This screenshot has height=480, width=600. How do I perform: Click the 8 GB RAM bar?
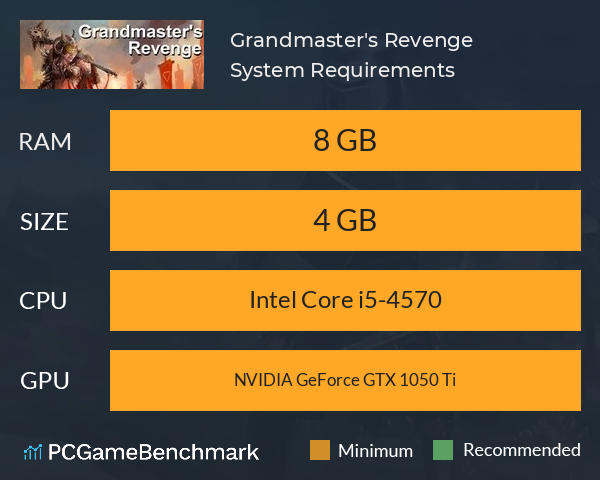(x=345, y=140)
